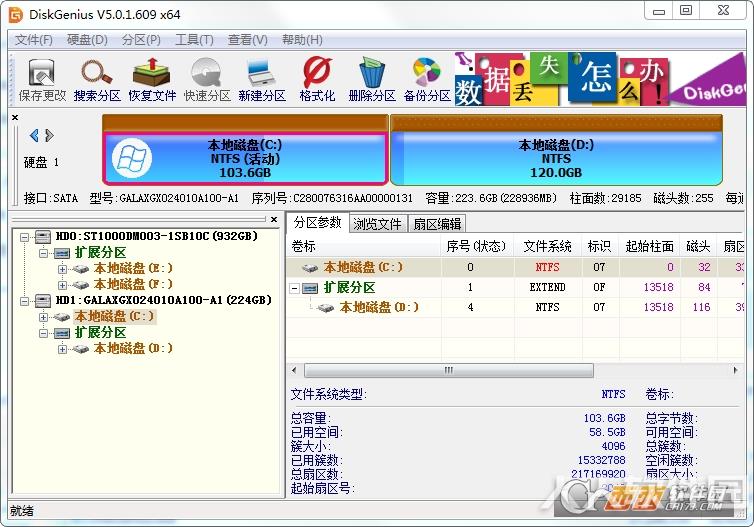The image size is (754, 527).
Task: Close the disk map panel with X
Action: point(15,117)
